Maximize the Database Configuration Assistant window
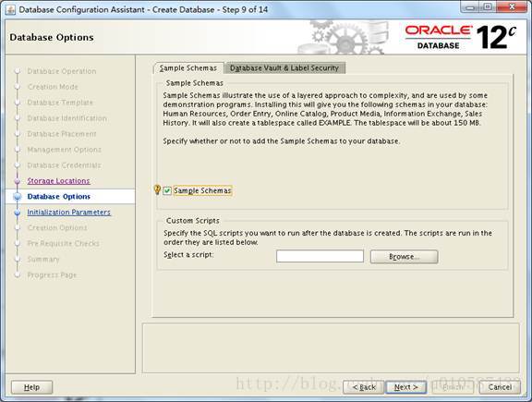532x402 pixels. [x=488, y=7]
